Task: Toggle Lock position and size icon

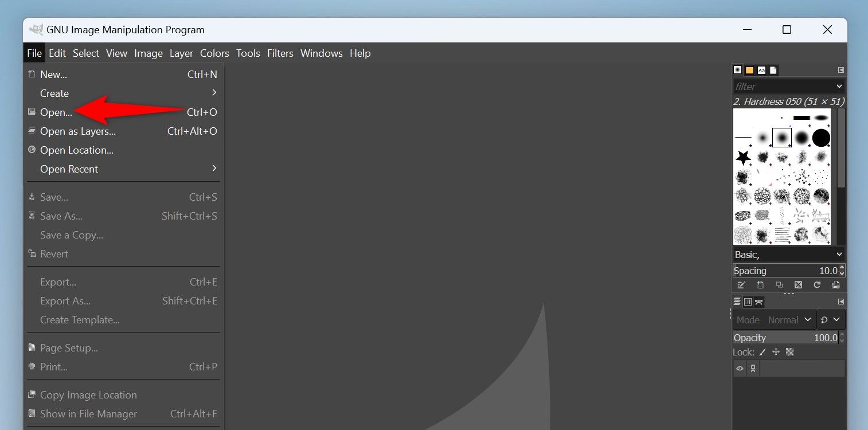Action: [776, 352]
